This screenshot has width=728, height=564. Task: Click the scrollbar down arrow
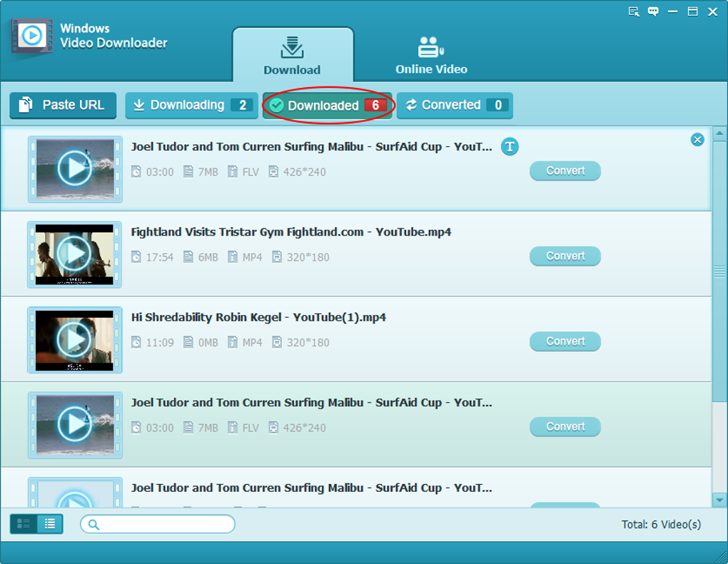pyautogui.click(x=719, y=500)
